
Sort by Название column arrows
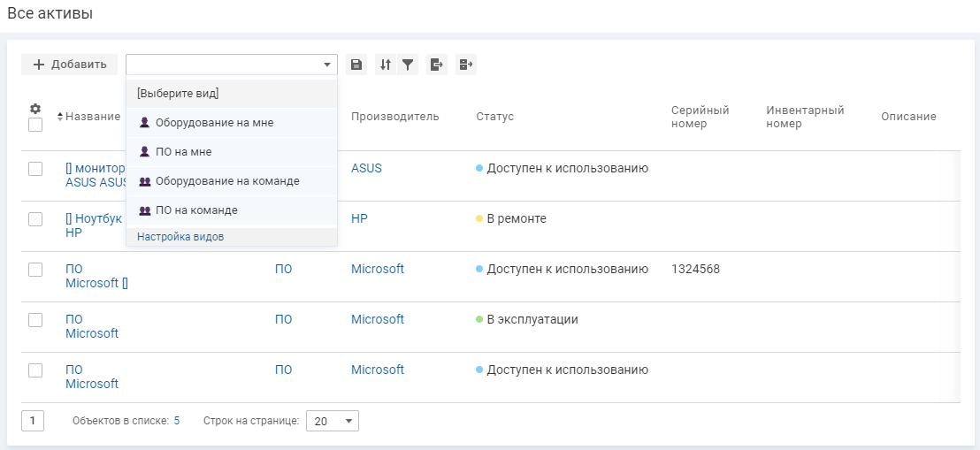click(x=60, y=117)
